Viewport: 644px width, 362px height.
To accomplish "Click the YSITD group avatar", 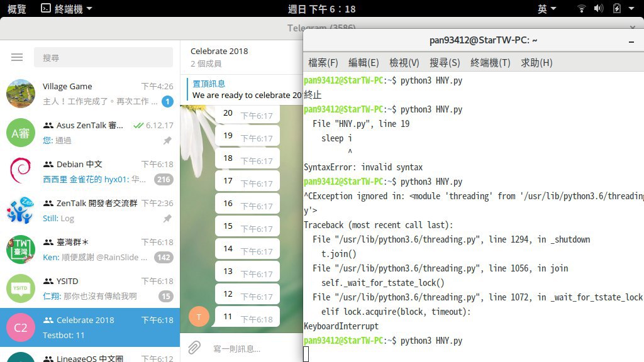I will (21, 288).
